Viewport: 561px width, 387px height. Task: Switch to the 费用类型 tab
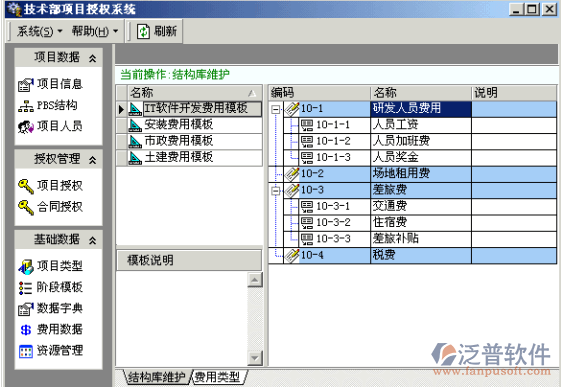tap(218, 377)
